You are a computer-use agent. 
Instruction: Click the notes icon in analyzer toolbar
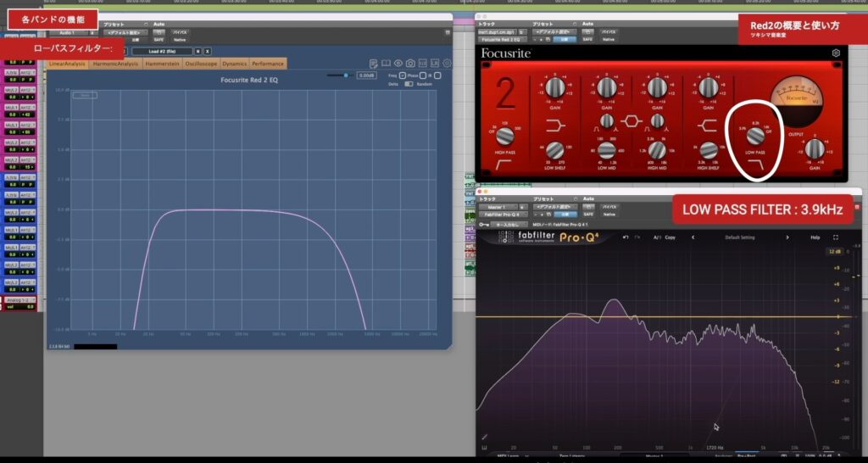click(x=374, y=64)
